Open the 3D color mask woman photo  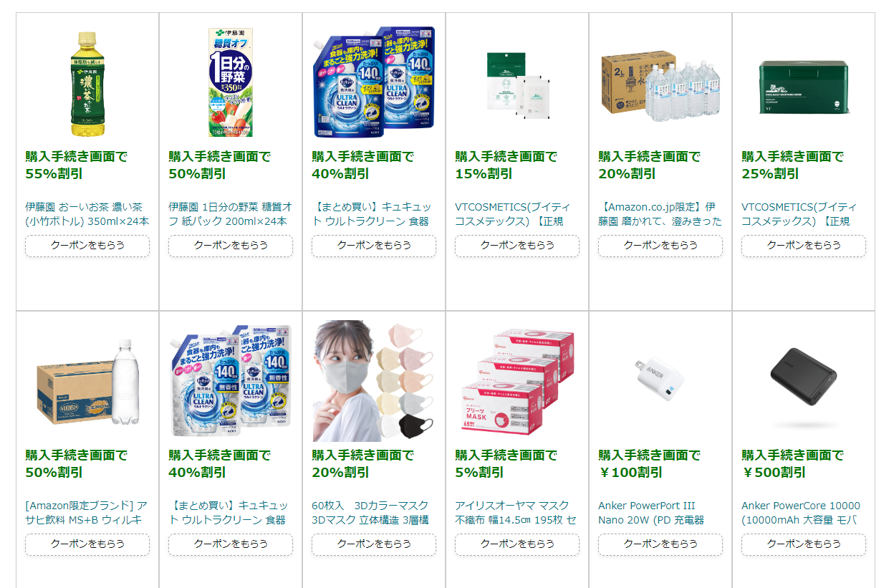(373, 381)
